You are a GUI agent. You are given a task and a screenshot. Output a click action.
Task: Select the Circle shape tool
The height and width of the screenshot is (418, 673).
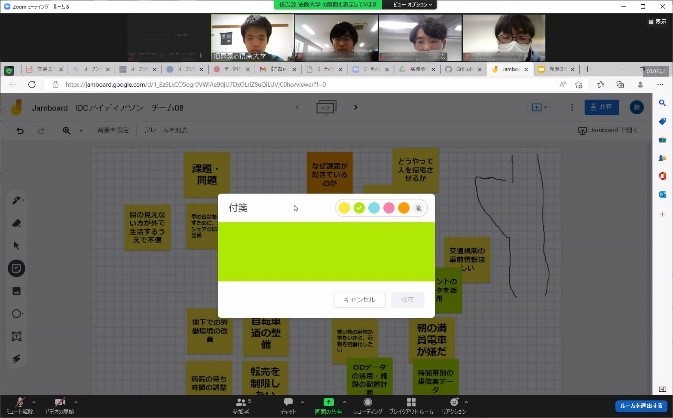(x=16, y=314)
